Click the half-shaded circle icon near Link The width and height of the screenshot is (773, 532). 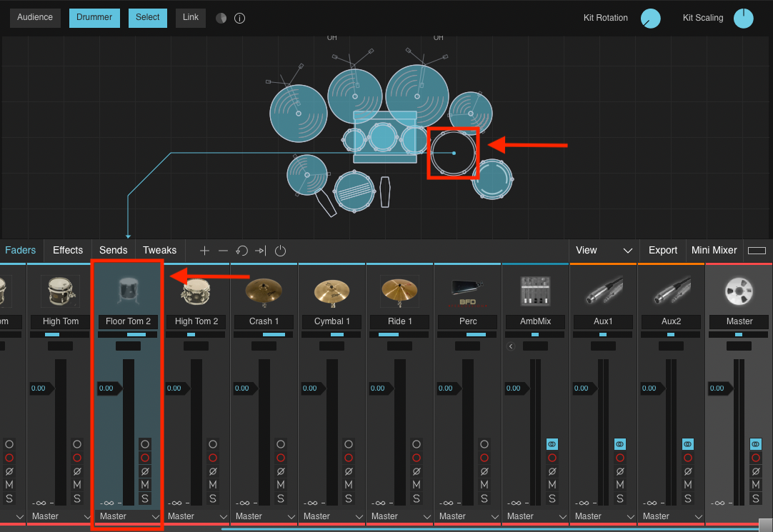(x=221, y=19)
